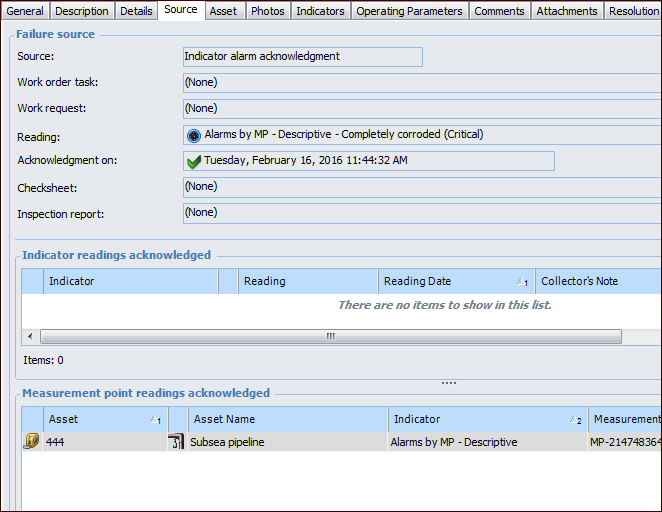Image resolution: width=662 pixels, height=512 pixels.
Task: Click the Source field value
Action: pyautogui.click(x=303, y=57)
